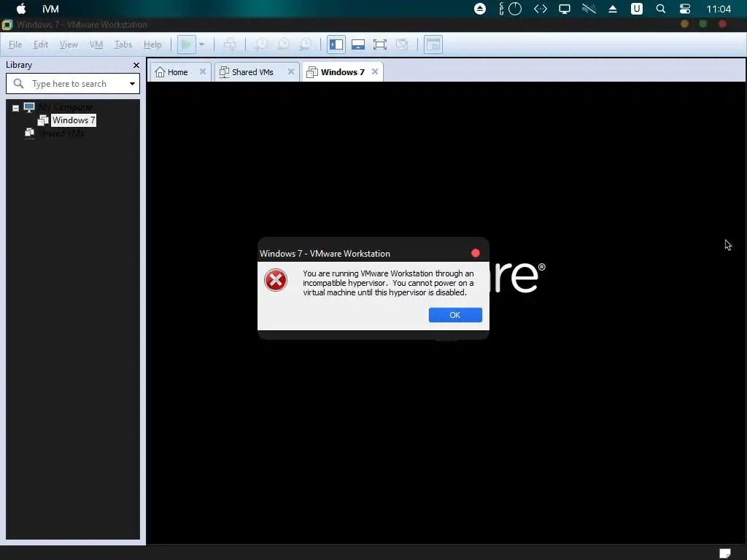
Task: Close the Library panel
Action: [136, 65]
